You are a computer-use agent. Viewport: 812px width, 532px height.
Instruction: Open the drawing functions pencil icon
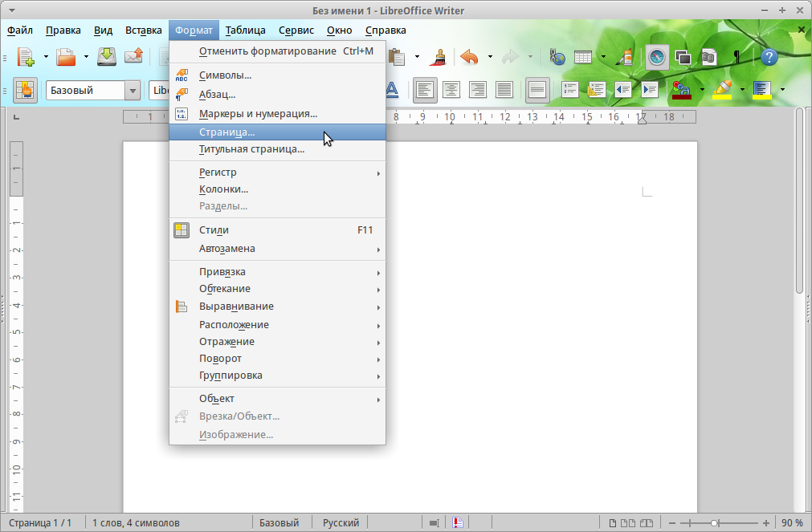625,56
